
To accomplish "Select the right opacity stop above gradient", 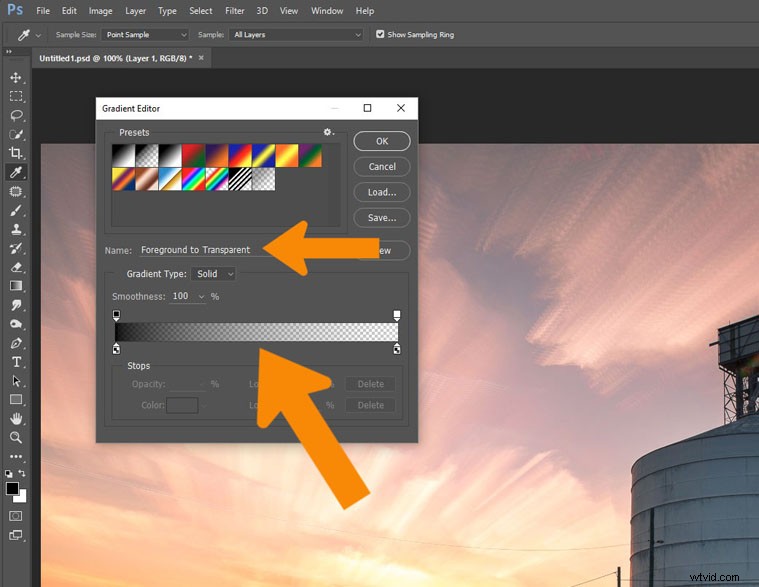I will pos(397,316).
